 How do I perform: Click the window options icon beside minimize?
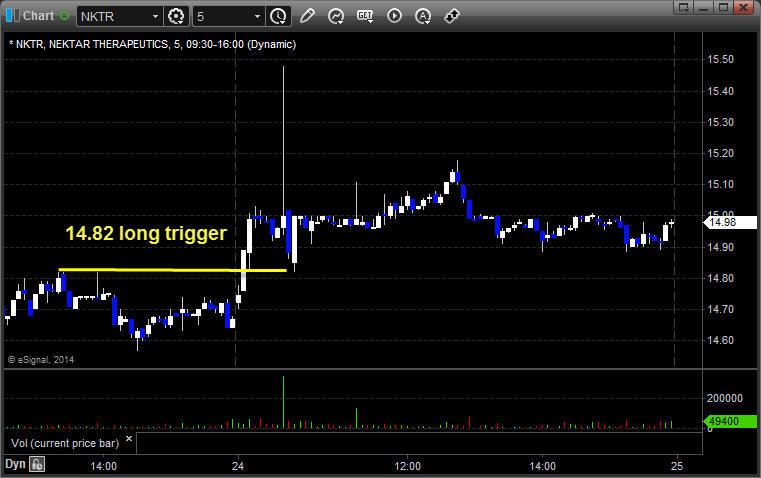click(683, 7)
